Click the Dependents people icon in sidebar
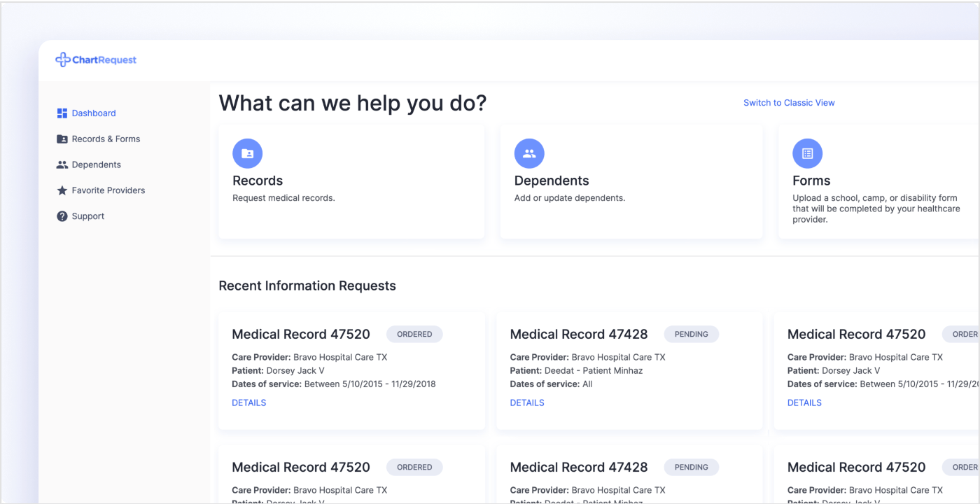This screenshot has width=980, height=504. coord(62,165)
